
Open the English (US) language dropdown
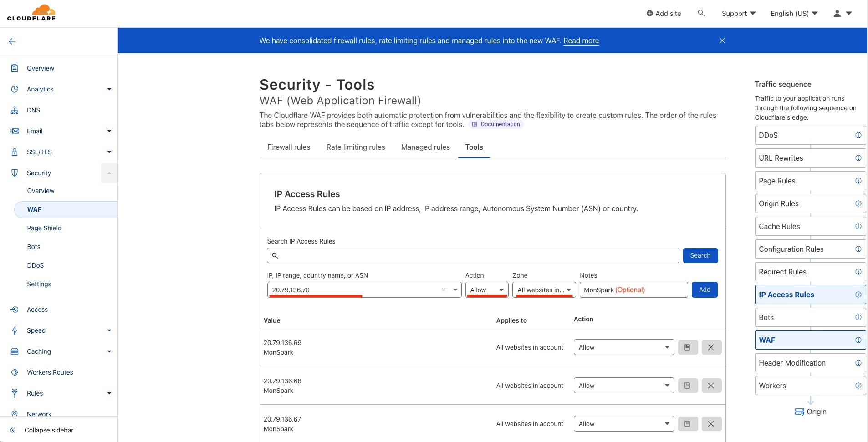pos(794,13)
